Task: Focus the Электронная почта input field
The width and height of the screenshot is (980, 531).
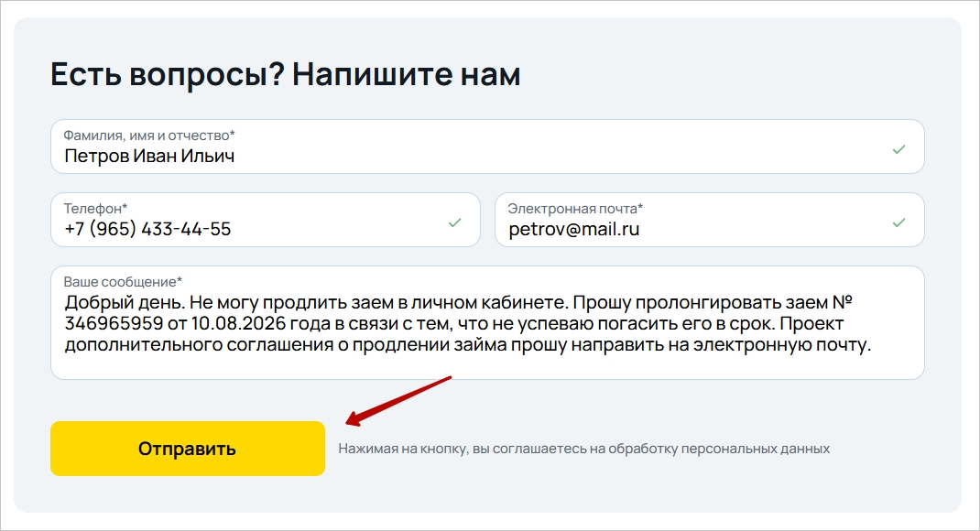Action: tap(710, 220)
